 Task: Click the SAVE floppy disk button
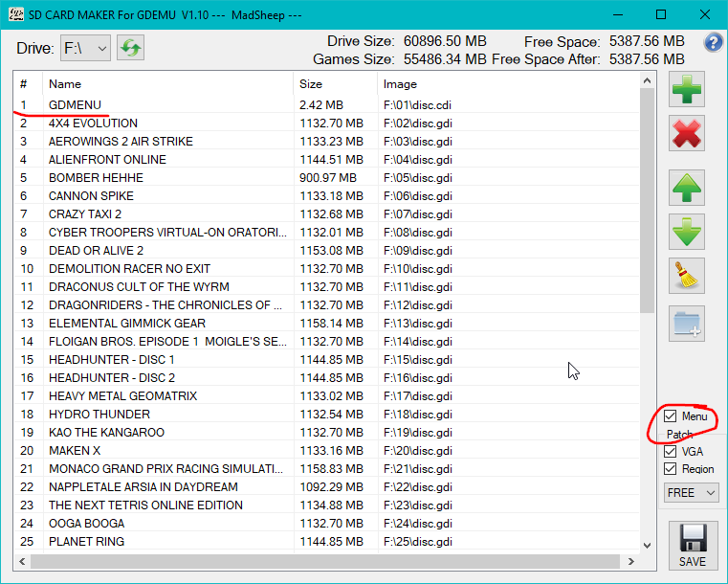tap(693, 546)
